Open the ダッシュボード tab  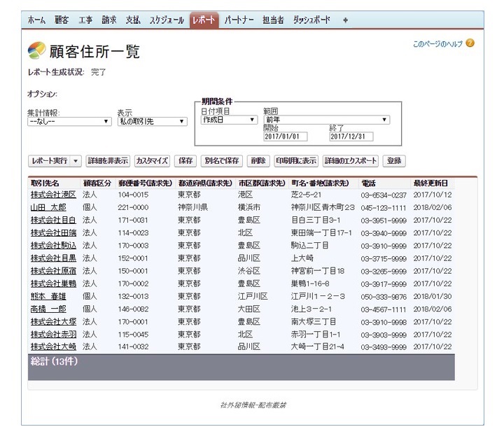coord(311,20)
